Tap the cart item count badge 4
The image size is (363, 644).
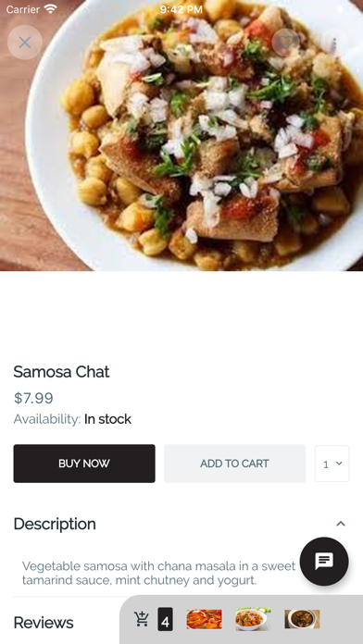(165, 619)
